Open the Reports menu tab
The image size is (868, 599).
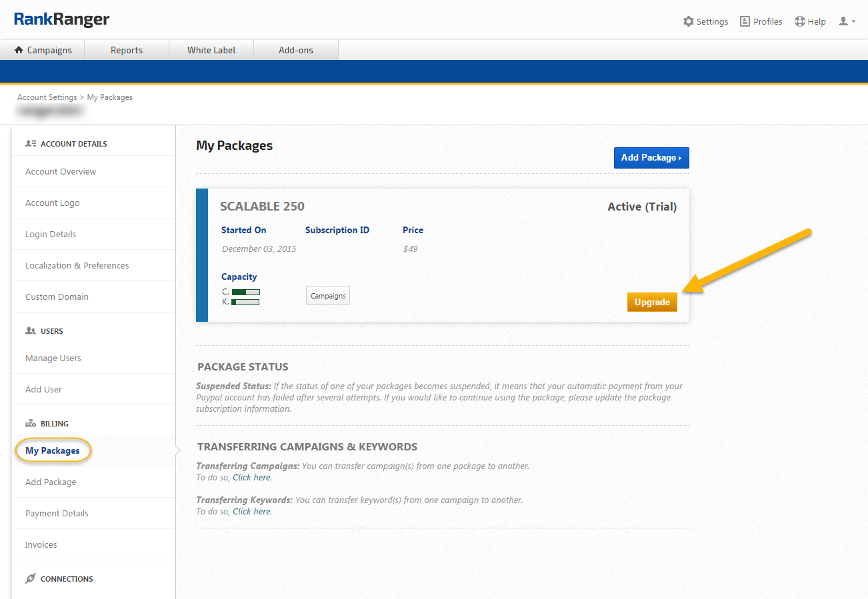coord(127,50)
